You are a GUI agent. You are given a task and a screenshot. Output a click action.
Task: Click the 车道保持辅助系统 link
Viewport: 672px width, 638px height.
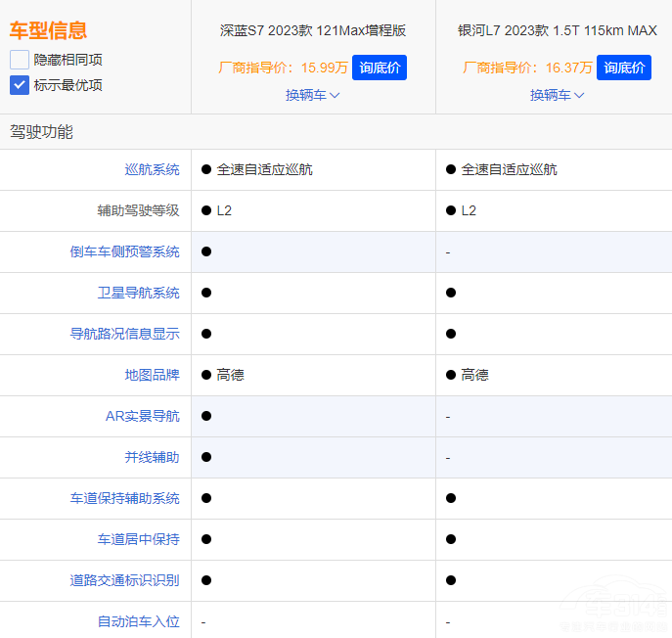pos(124,498)
